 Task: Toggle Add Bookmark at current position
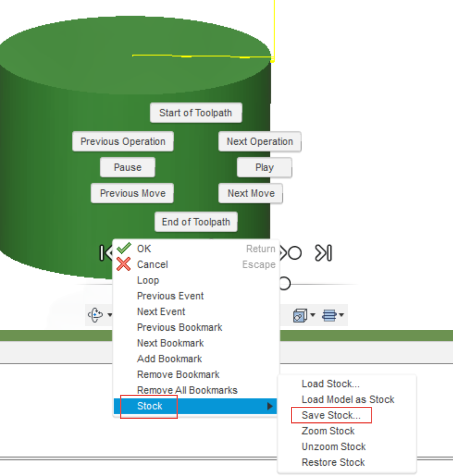(x=170, y=358)
